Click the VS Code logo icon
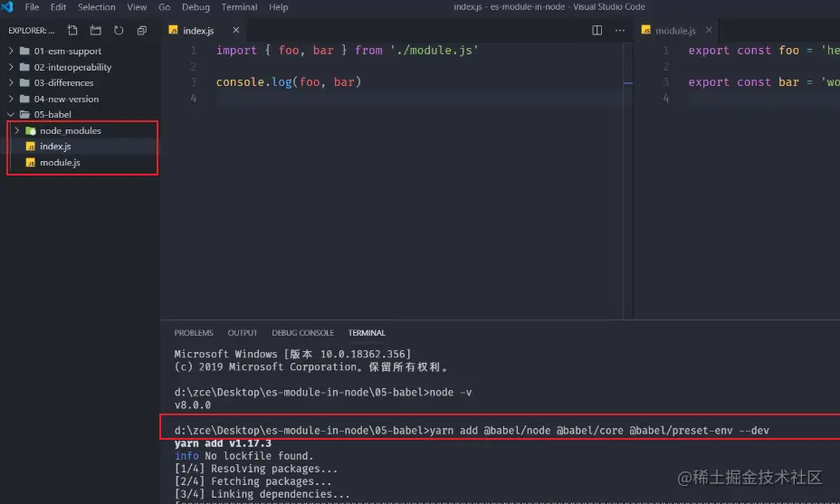 point(7,7)
